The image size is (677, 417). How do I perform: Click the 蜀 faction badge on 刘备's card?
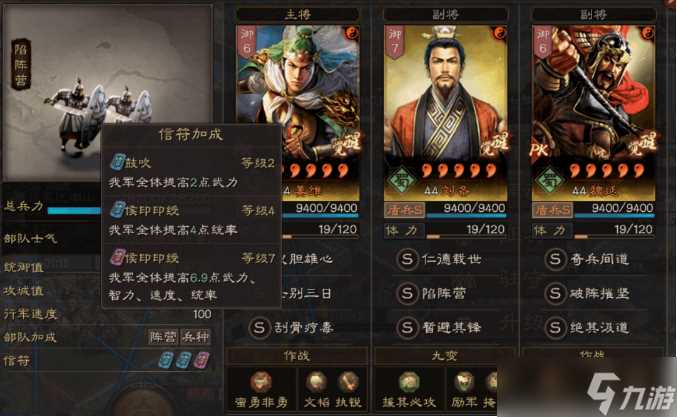point(399,180)
